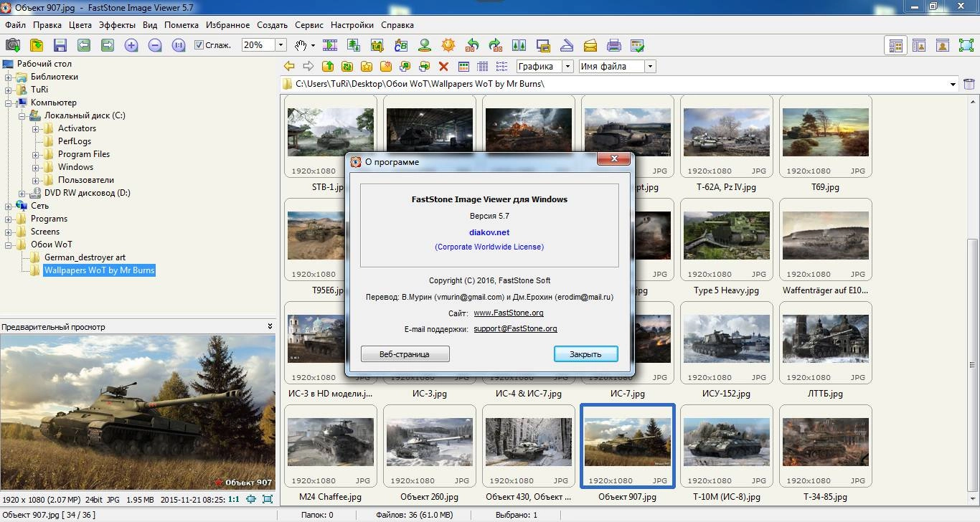
Task: Open the Настройки menu
Action: click(x=352, y=25)
